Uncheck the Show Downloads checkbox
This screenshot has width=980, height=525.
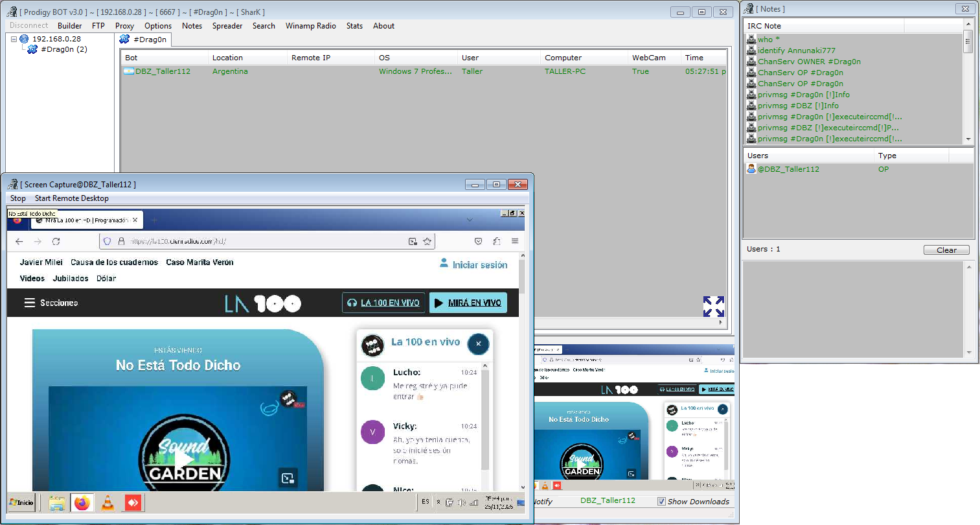click(x=661, y=501)
